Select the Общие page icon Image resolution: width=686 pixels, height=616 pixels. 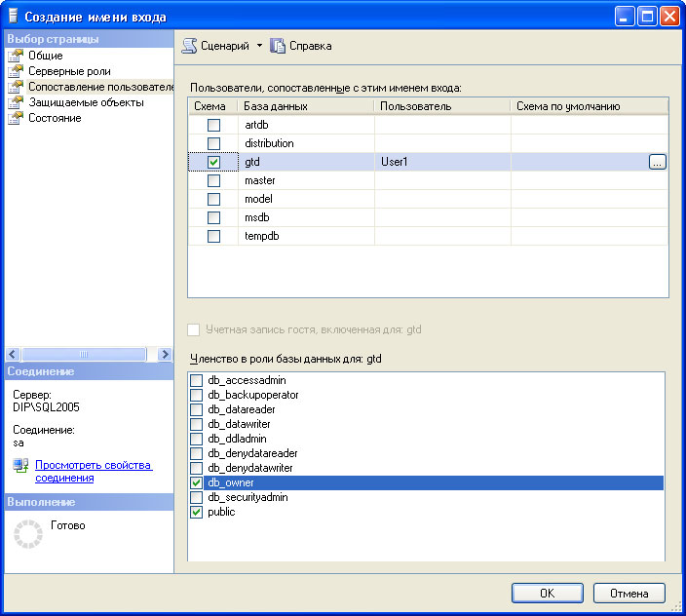[x=16, y=56]
